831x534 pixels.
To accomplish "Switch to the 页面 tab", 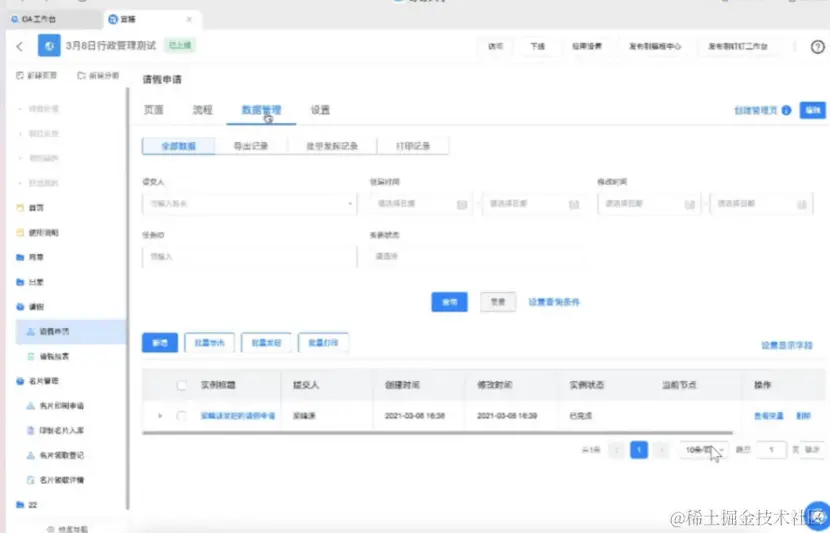I will (154, 110).
